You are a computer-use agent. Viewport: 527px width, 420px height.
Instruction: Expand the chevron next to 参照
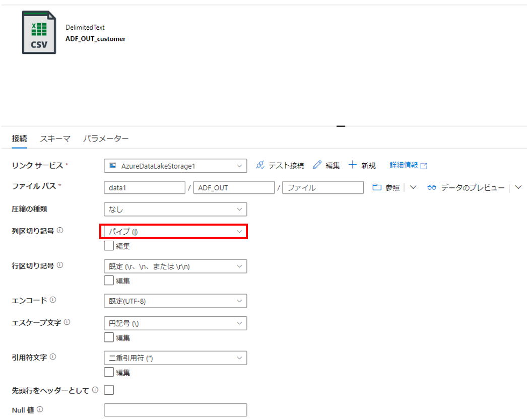[x=413, y=187]
